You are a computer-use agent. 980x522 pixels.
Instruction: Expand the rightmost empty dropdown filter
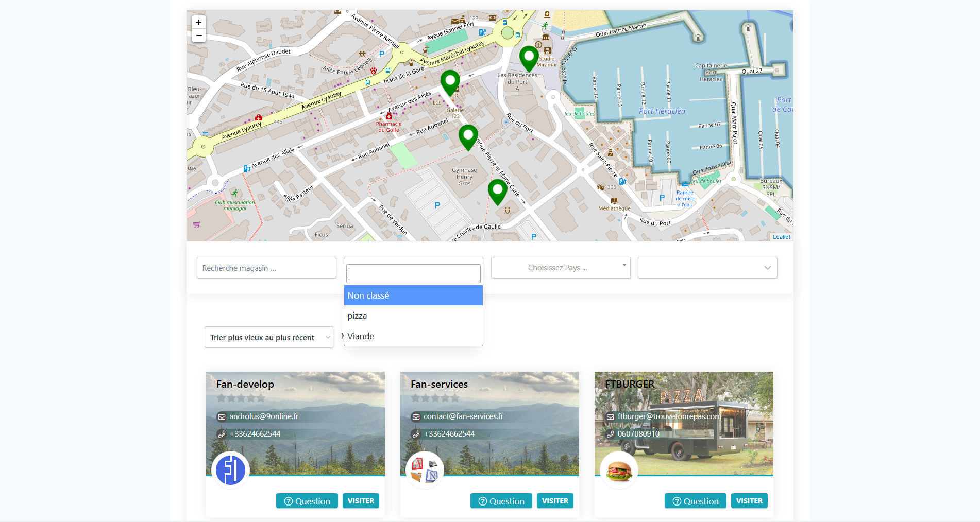[707, 268]
